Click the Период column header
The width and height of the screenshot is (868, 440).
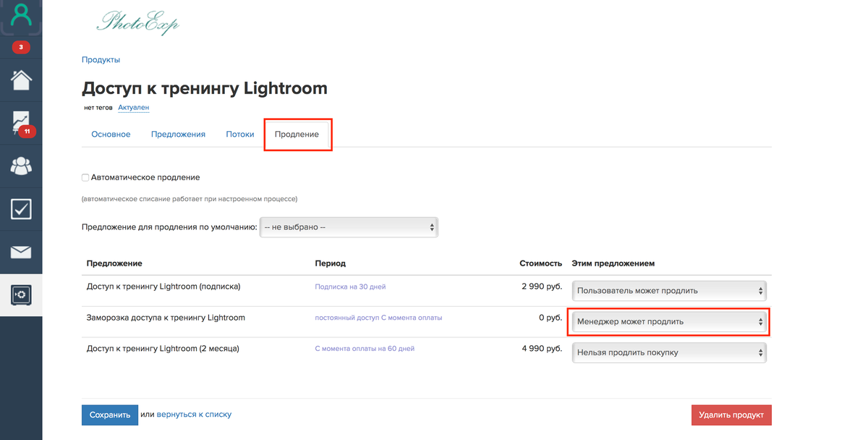click(x=331, y=263)
